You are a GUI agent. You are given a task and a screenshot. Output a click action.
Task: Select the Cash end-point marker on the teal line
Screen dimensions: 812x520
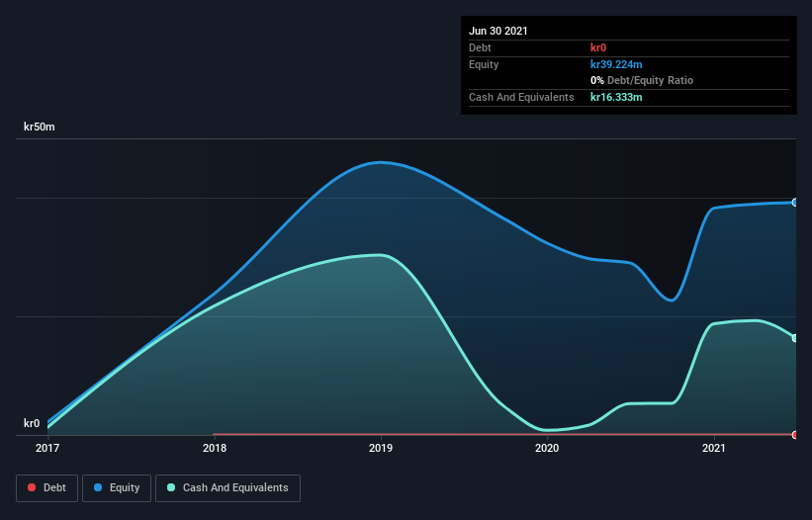point(794,338)
